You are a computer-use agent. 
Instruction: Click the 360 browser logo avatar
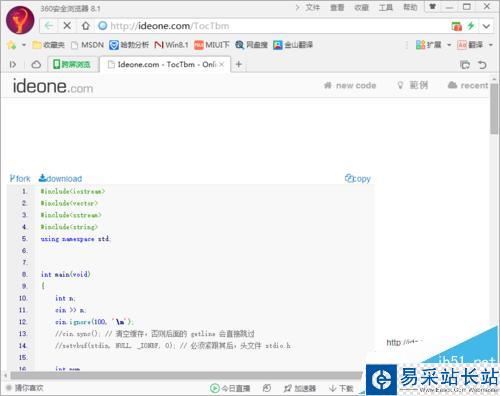[20, 20]
